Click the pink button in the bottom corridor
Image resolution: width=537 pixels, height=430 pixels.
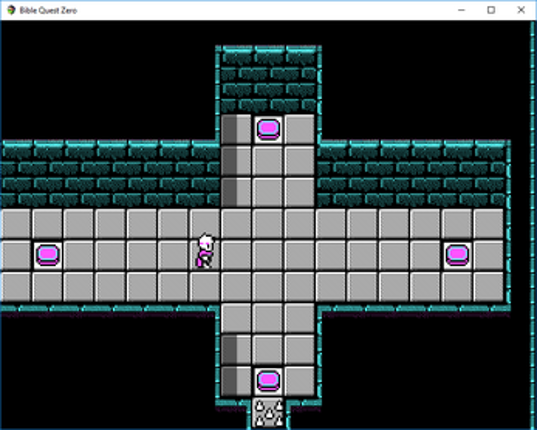pos(268,381)
